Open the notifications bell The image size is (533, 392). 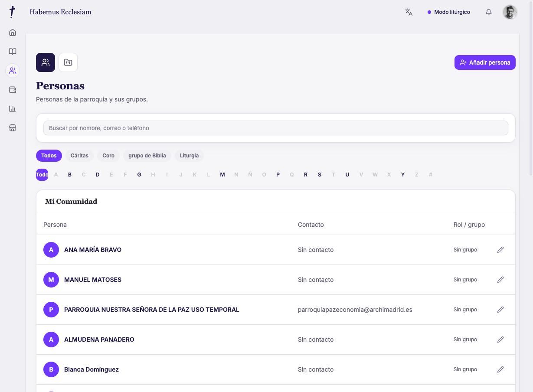(x=489, y=12)
